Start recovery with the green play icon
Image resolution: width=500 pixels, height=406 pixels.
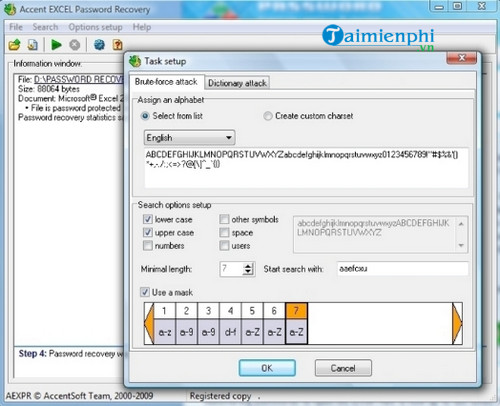56,44
